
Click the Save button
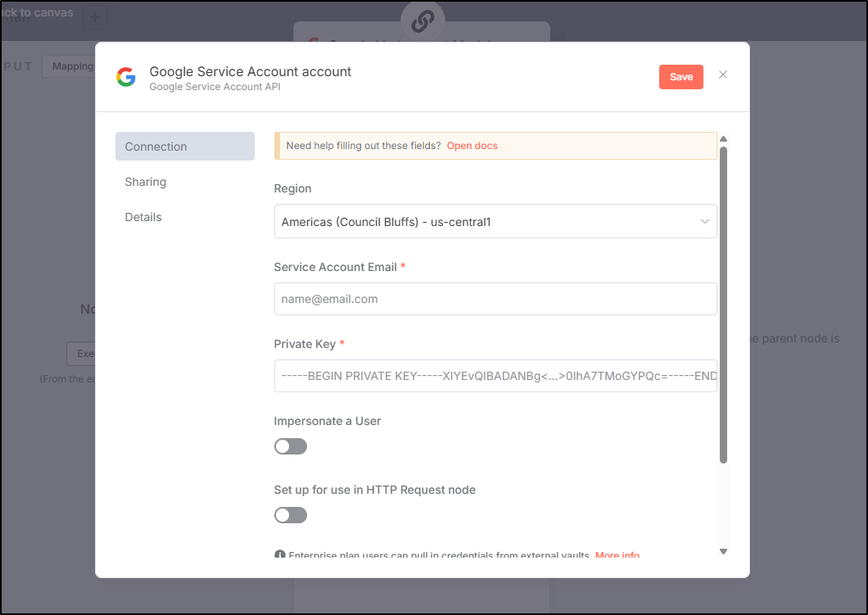(x=681, y=77)
